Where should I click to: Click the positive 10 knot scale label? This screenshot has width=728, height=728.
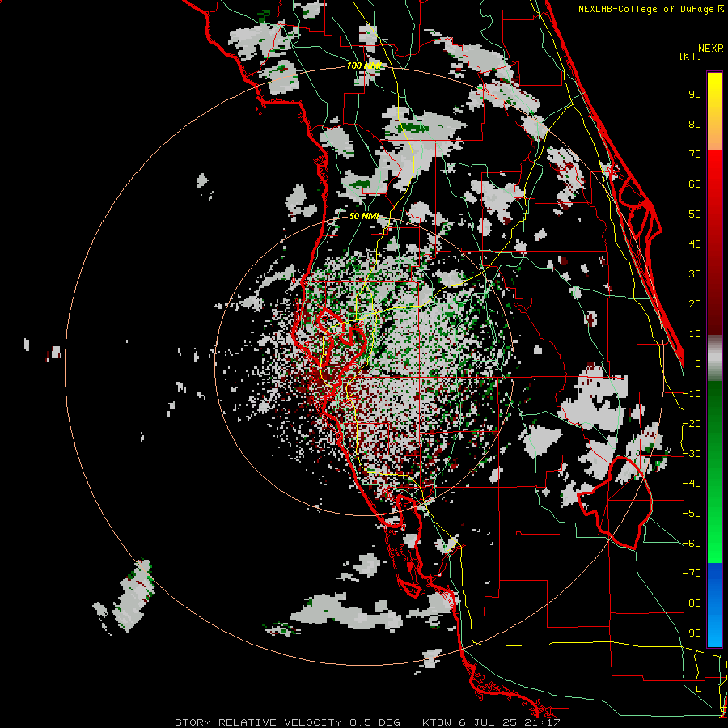pos(695,334)
